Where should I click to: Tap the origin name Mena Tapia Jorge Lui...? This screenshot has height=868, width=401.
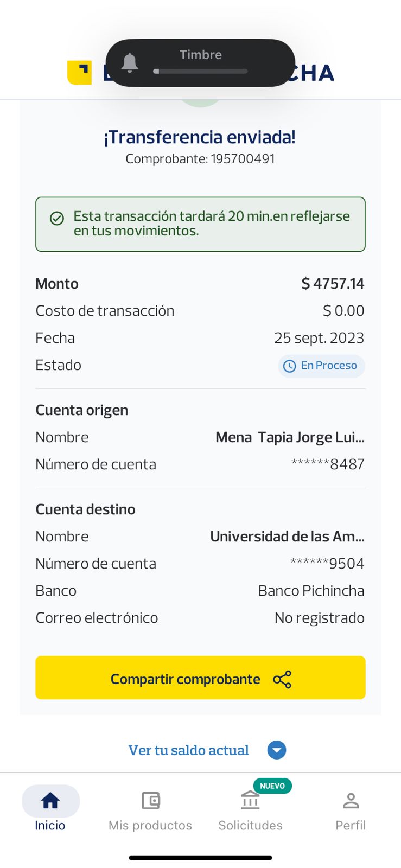(x=290, y=437)
